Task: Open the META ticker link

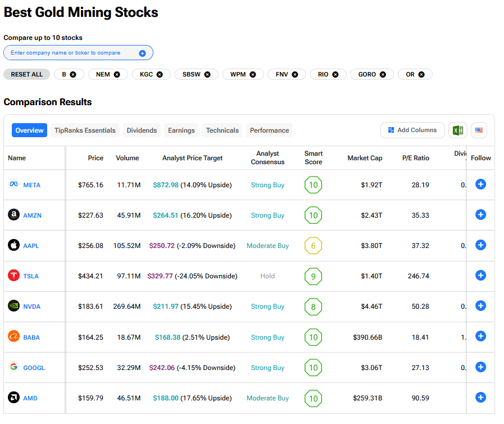Action: (32, 185)
